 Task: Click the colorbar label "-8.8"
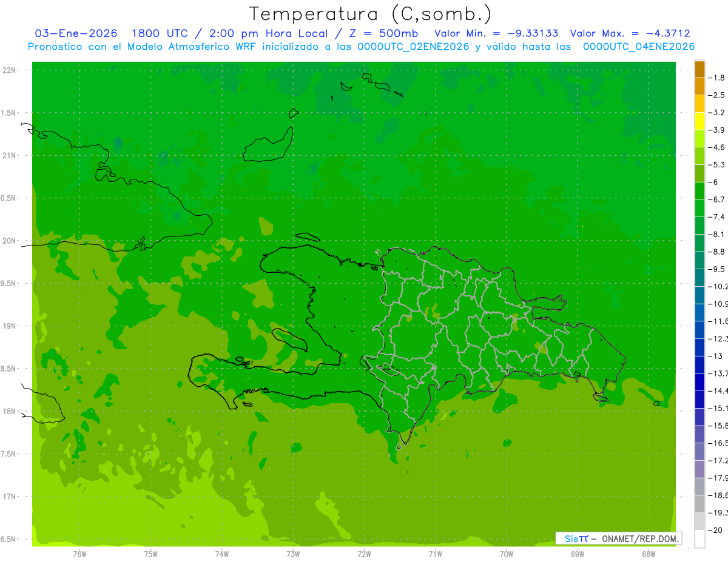coord(716,252)
